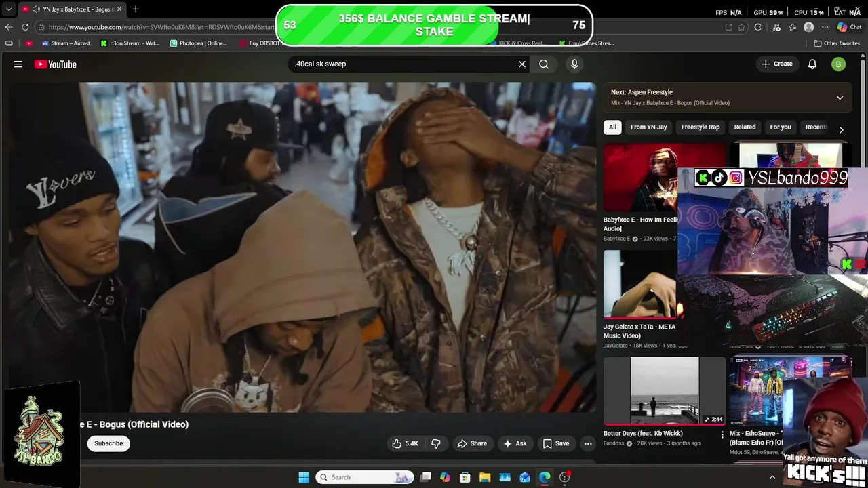Open browser extensions puzzle icon
This screenshot has width=868, height=488.
(x=758, y=27)
